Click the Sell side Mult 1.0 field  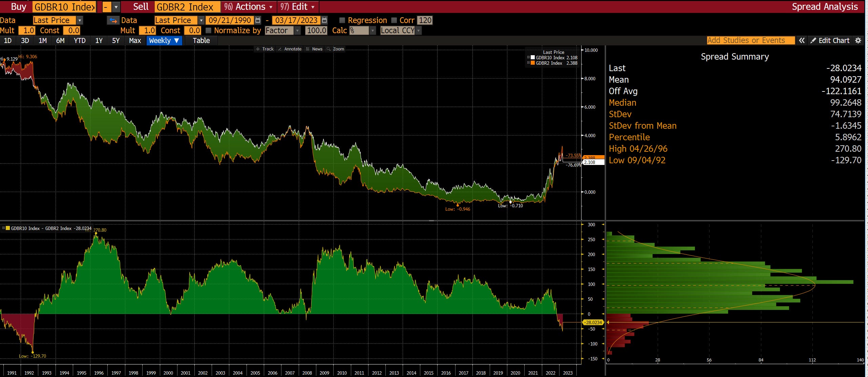coord(148,30)
